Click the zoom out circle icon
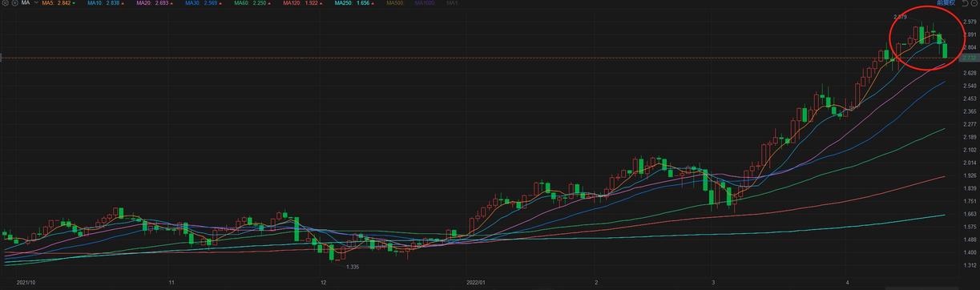The image size is (980, 290). 974,3
